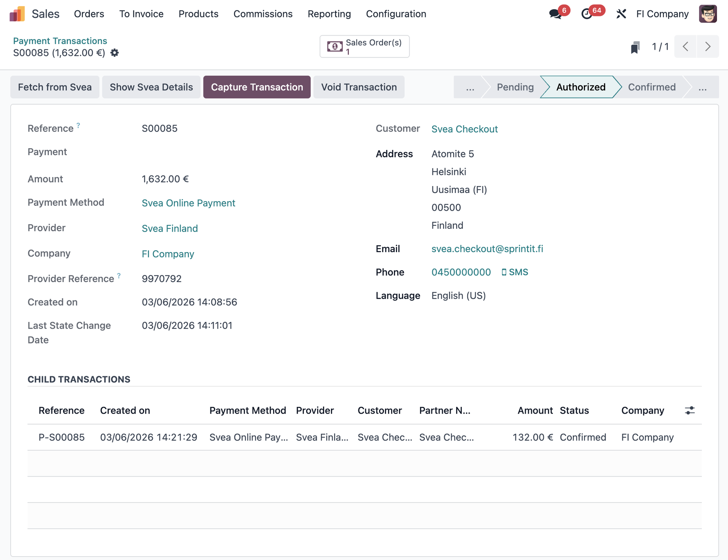Click the Sales app title text
The image size is (728, 560).
pos(45,14)
